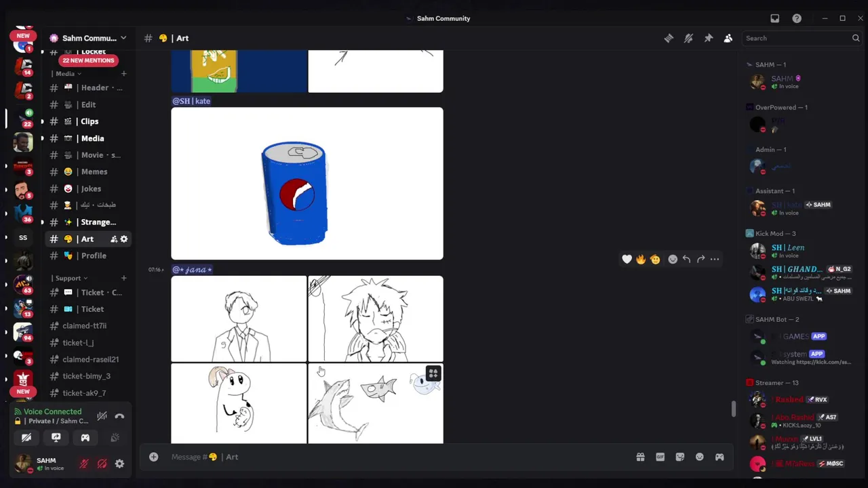This screenshot has height=488, width=868.
Task: React with the saluting face emoji
Action: [655, 259]
